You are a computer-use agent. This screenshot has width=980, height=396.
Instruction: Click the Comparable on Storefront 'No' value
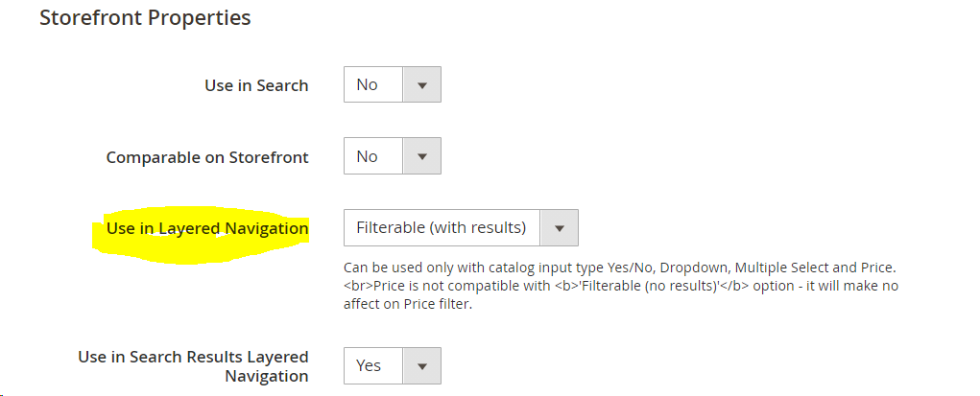[368, 156]
